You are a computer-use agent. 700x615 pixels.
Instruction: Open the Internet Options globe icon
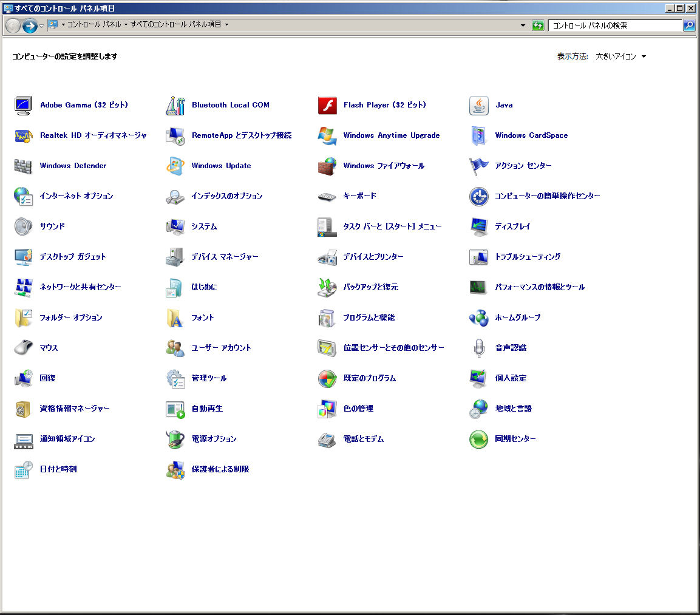(x=23, y=196)
